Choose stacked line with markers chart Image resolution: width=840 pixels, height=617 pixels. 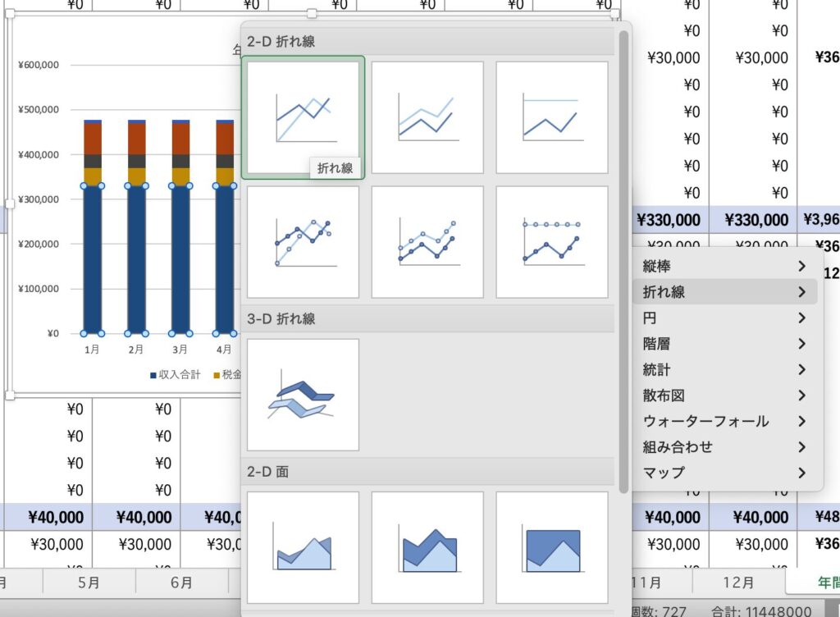[x=427, y=242]
